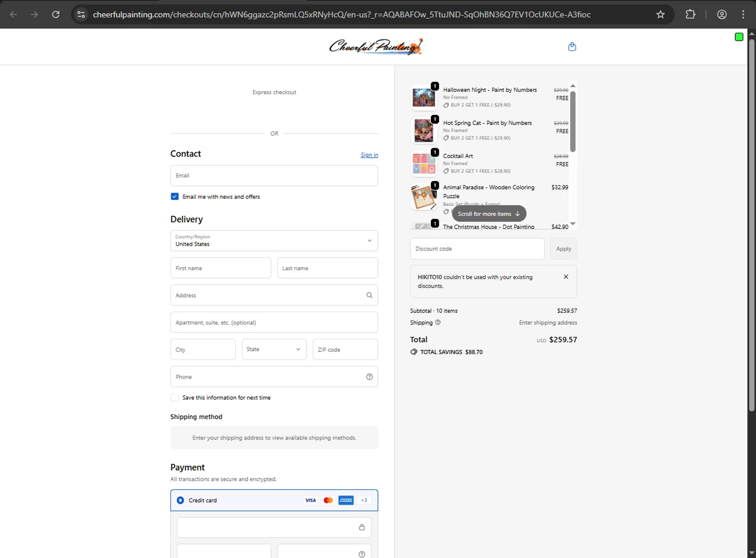Open the Chrome three-dot menu
Screen dimensions: 756x558
click(743, 14)
